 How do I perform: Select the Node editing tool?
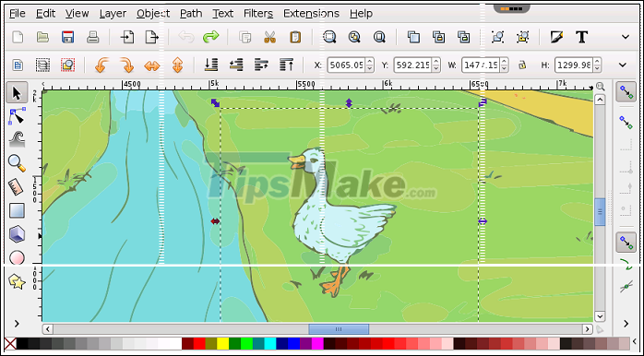pyautogui.click(x=17, y=116)
